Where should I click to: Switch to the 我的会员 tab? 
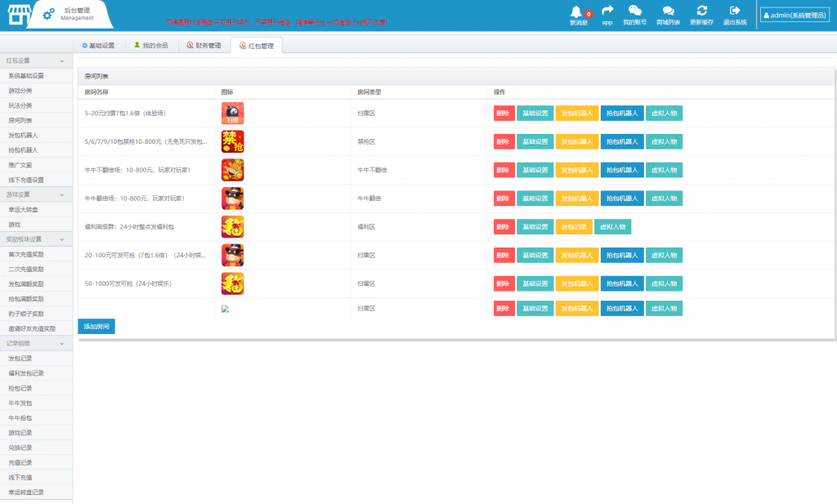(150, 46)
